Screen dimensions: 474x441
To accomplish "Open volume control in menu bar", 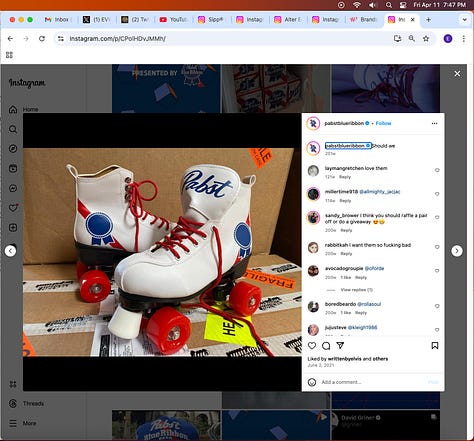I will (373, 5).
